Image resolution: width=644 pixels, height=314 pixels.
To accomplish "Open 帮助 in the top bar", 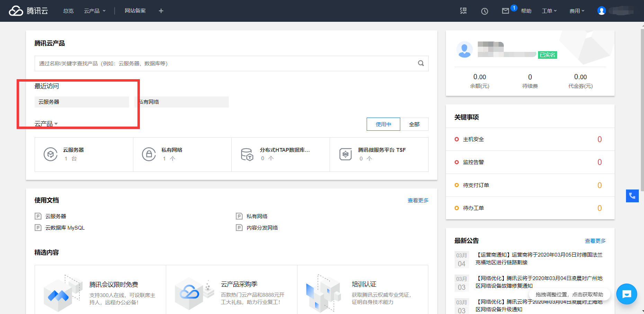I will pyautogui.click(x=526, y=11).
